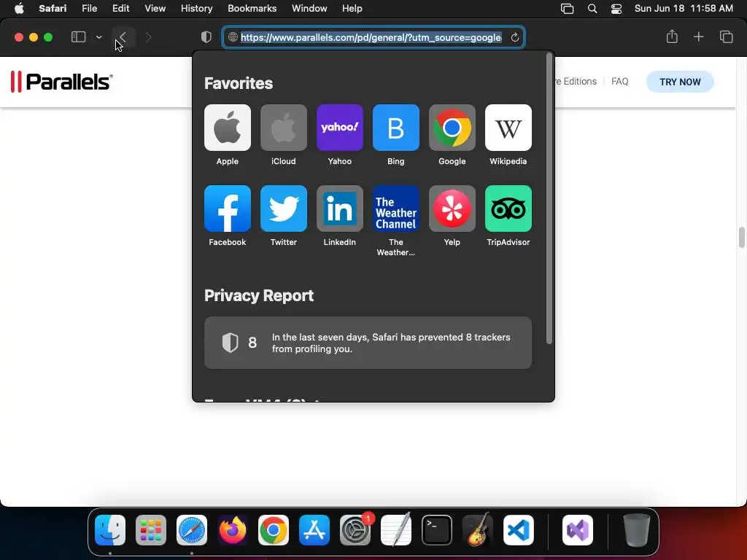Viewport: 747px width, 560px height.
Task: Launch Google Chrome from the Dock
Action: click(274, 530)
